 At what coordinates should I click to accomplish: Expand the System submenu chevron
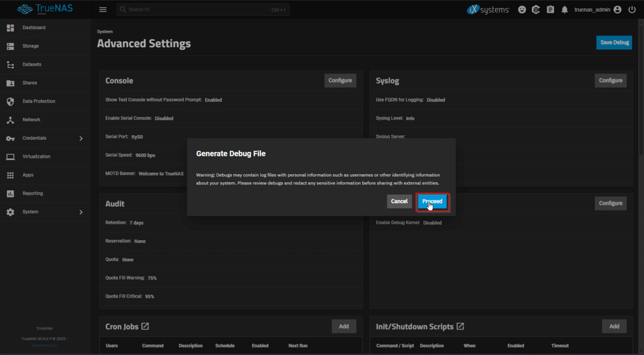pos(81,212)
